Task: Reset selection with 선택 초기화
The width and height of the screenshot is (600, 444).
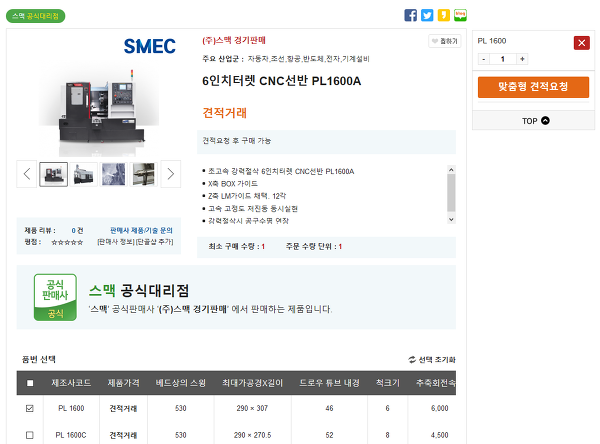Action: [x=432, y=360]
